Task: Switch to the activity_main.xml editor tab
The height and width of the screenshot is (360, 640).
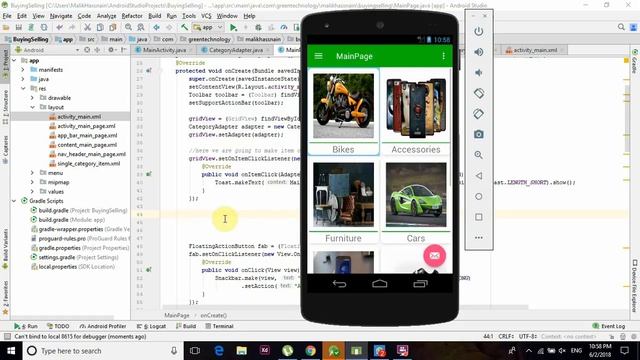Action: pyautogui.click(x=535, y=50)
